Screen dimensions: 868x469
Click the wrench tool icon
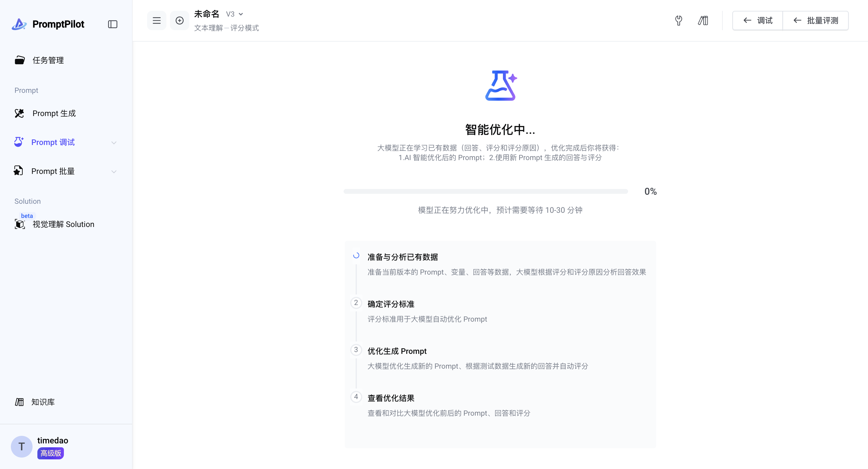679,20
